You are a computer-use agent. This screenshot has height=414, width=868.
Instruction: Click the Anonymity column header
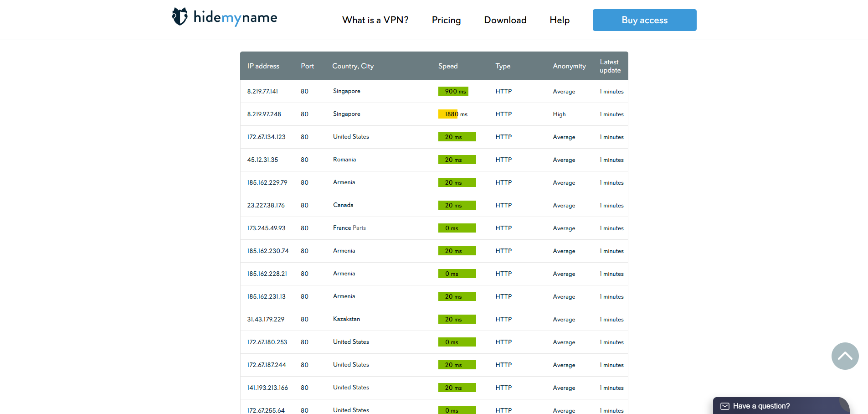coord(570,66)
